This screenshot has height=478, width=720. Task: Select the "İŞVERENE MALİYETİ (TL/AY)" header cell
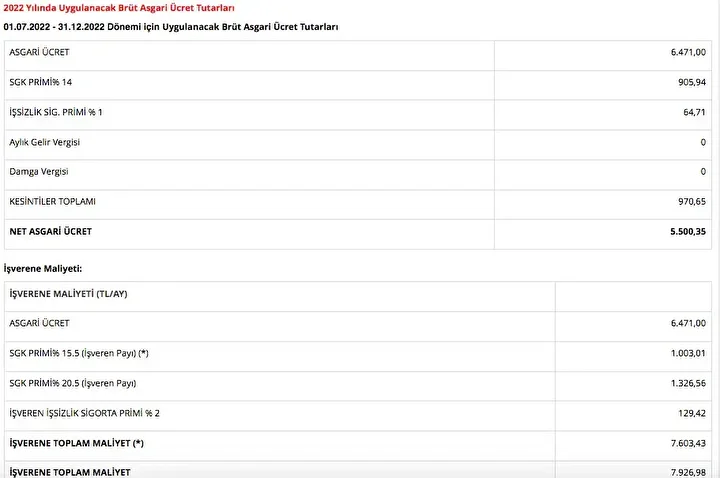pos(68,294)
